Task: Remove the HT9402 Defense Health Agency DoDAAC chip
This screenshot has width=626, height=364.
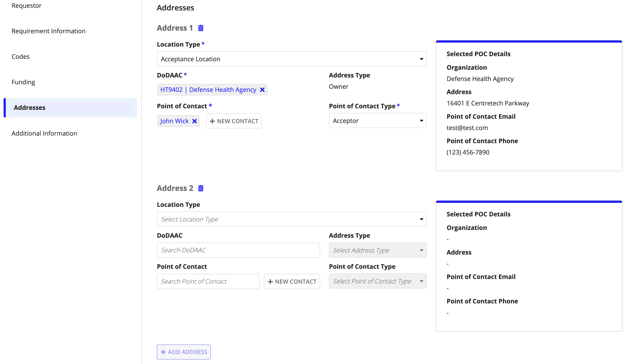Action: [262, 90]
